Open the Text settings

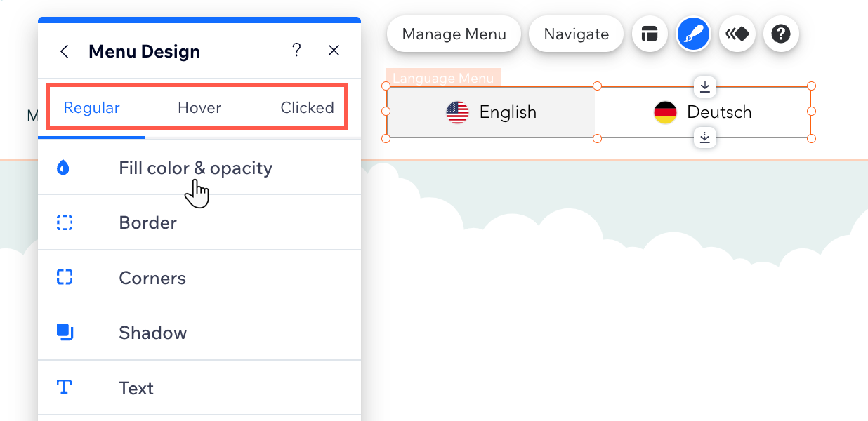click(x=136, y=388)
